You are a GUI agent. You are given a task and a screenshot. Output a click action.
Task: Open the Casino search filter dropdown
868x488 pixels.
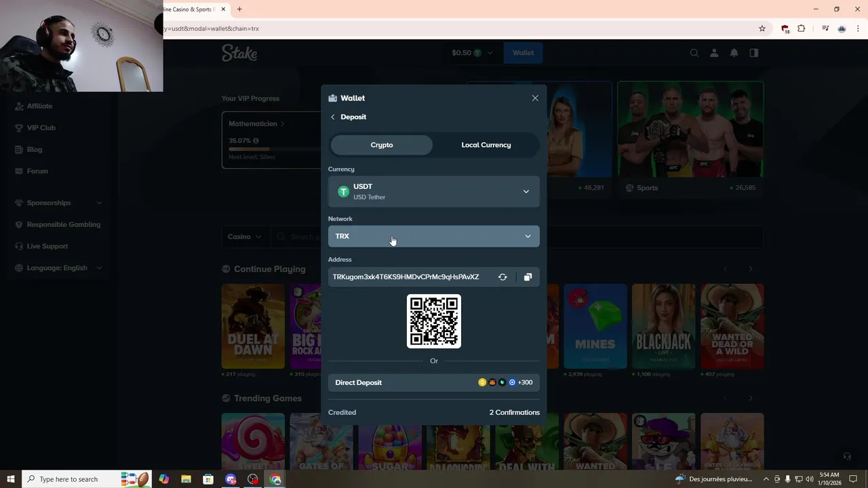pos(245,237)
